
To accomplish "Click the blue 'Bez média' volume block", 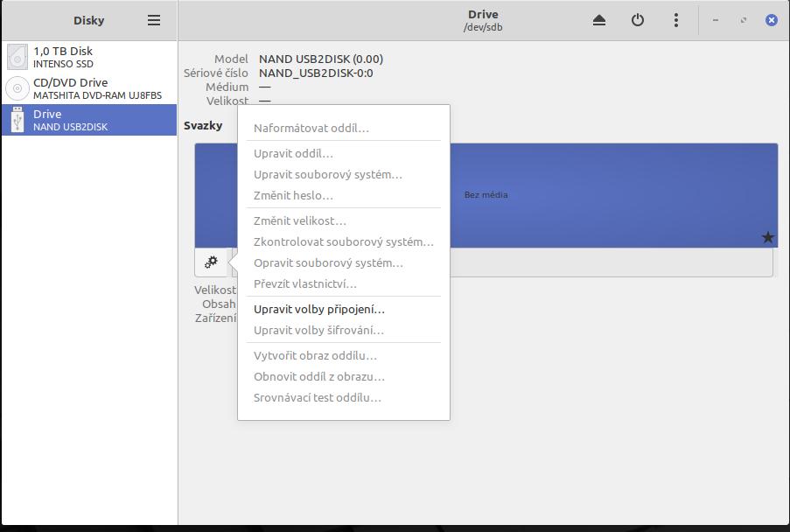I will [x=612, y=194].
